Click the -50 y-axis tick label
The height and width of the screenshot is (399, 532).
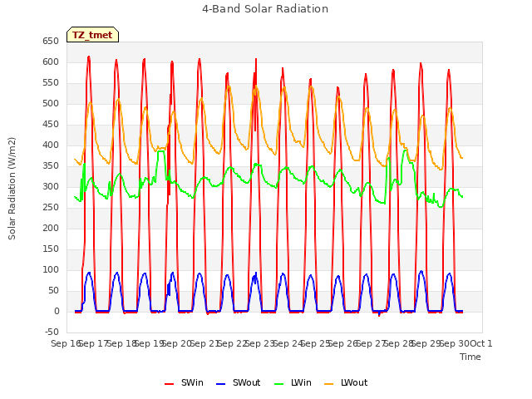point(52,332)
